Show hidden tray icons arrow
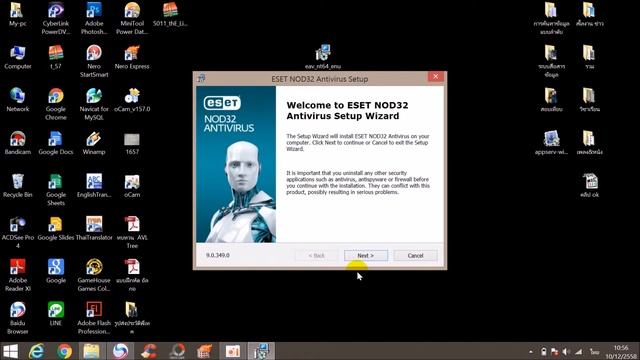 click(531, 351)
